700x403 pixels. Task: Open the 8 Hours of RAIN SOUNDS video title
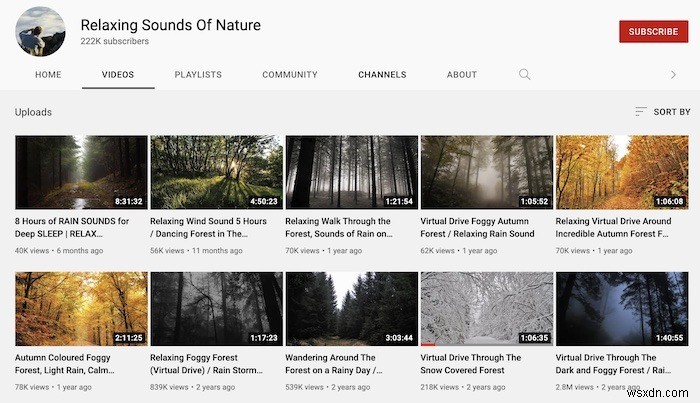pos(72,227)
